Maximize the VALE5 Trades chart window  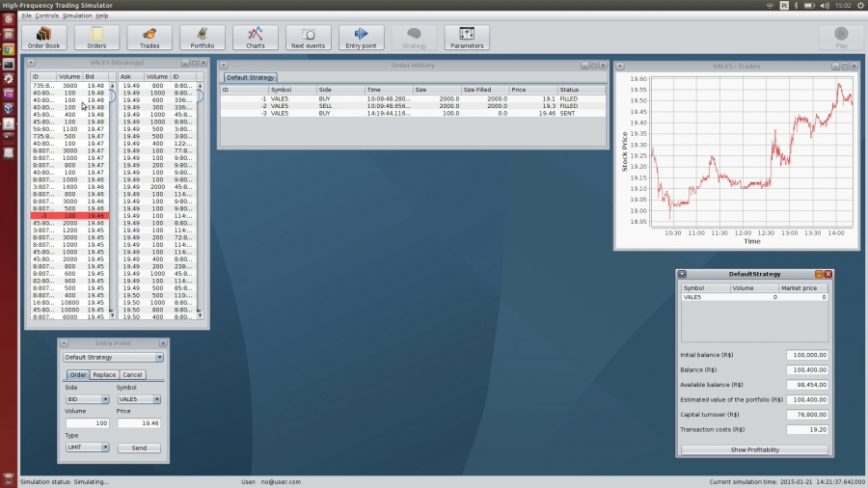coord(845,66)
